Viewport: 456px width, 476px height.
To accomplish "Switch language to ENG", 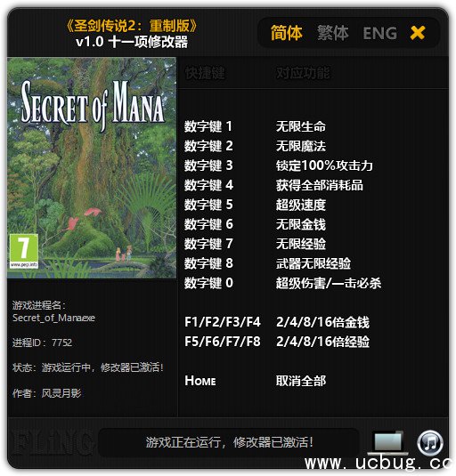I will (380, 34).
